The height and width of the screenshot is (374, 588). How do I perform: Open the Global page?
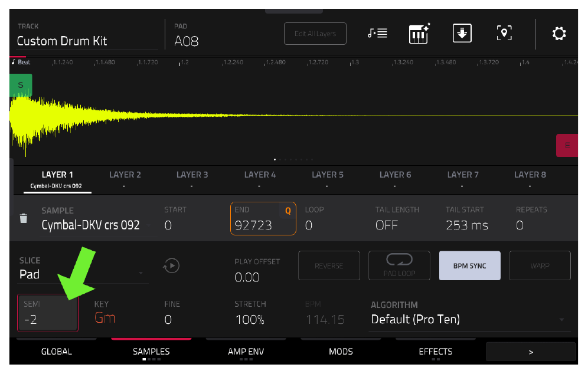pyautogui.click(x=57, y=351)
